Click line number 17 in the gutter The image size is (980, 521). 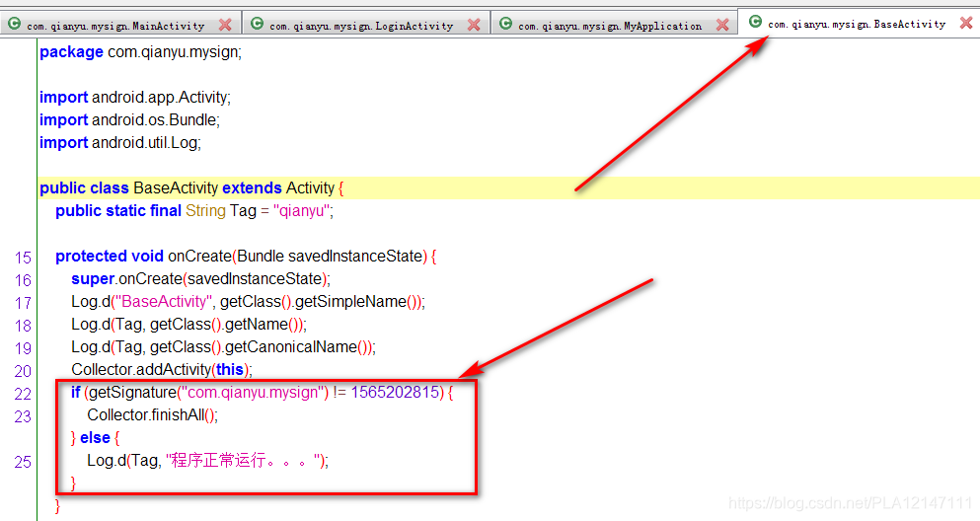[x=23, y=303]
